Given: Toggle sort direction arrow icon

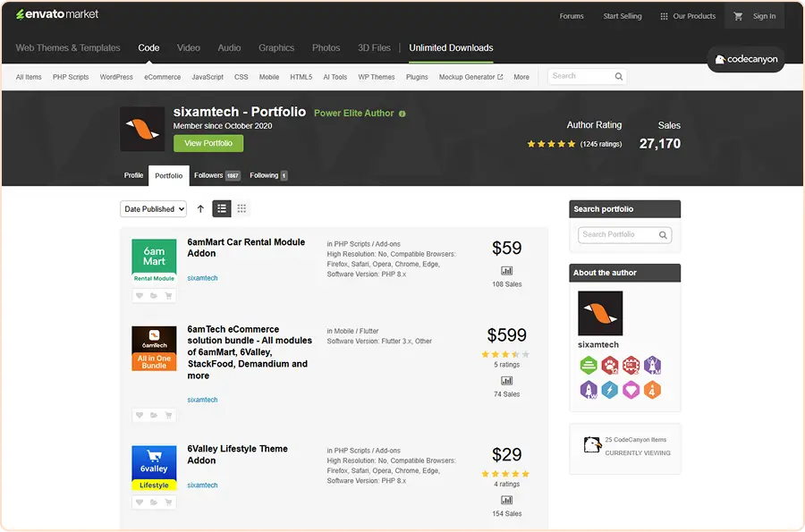Looking at the screenshot, I should (200, 209).
